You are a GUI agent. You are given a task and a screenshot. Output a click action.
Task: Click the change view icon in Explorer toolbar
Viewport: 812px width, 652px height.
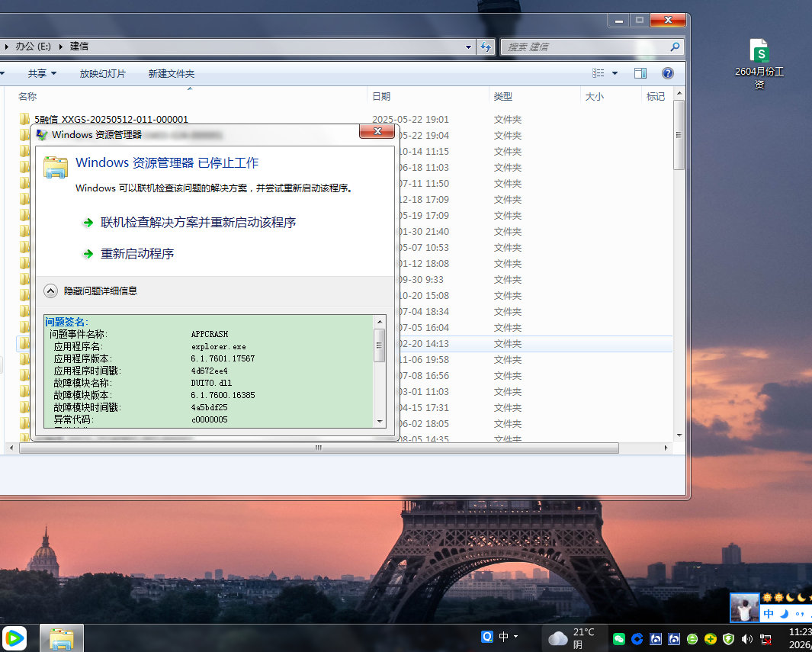[599, 73]
